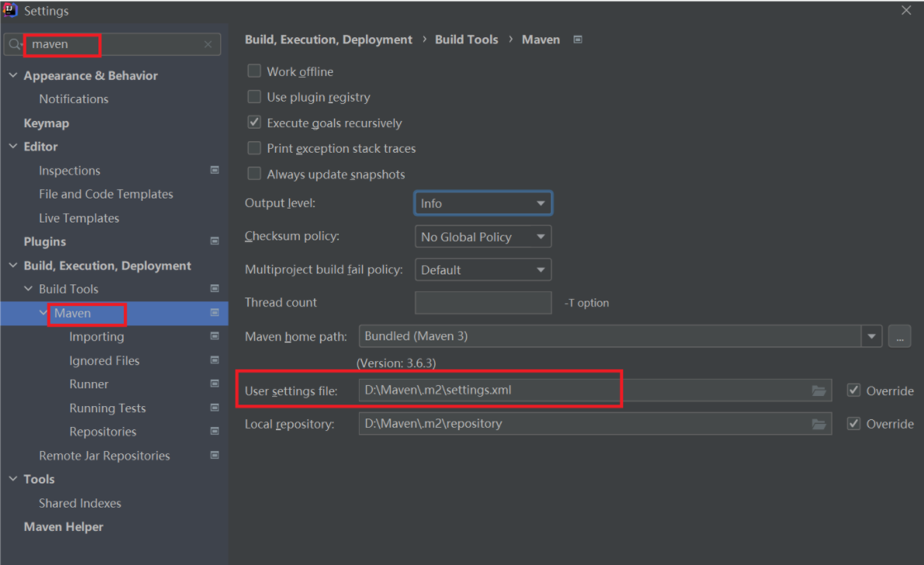Screen dimensions: 924x565
Task: Collapse Appearance & Behavior section
Action: 13,75
